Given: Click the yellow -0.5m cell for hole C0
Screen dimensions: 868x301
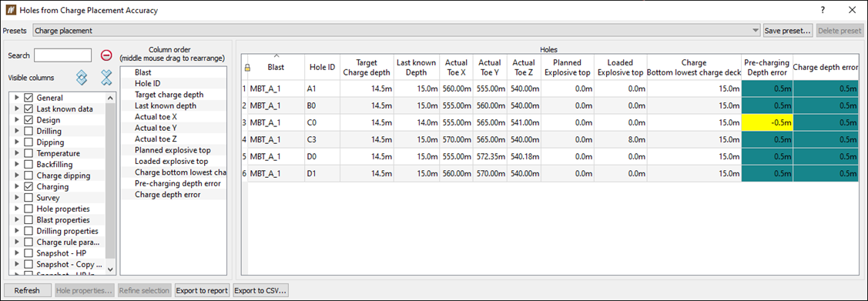Looking at the screenshot, I should [x=766, y=123].
